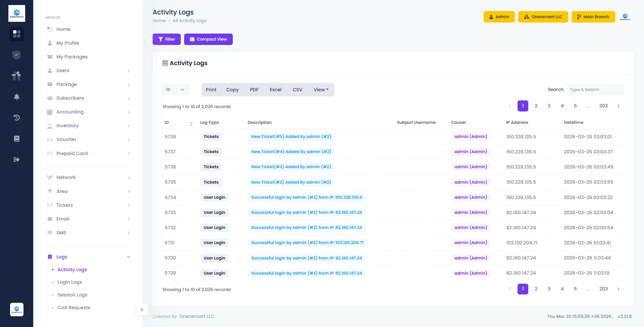Open Session Logs in the sidebar
This screenshot has width=644, height=327.
[x=72, y=295]
